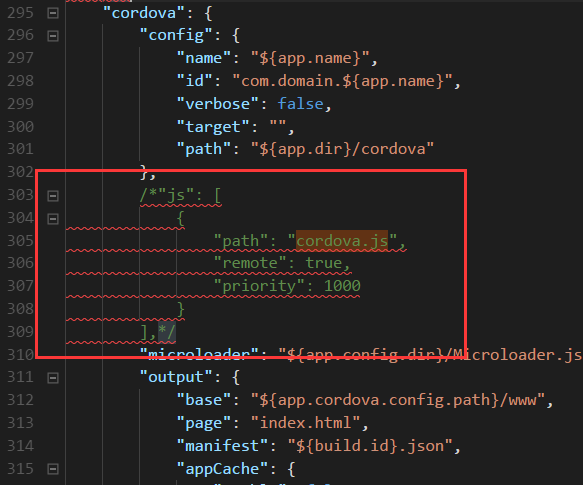Click line number 299 in the gutter
Screen dimensions: 583x485
click(20, 104)
